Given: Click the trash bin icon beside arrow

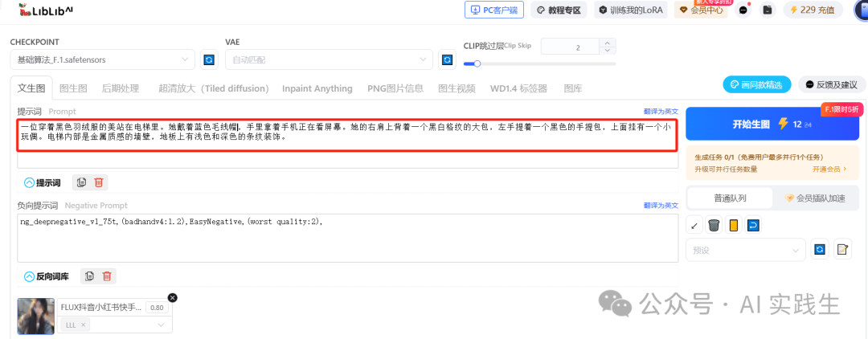Looking at the screenshot, I should 714,225.
